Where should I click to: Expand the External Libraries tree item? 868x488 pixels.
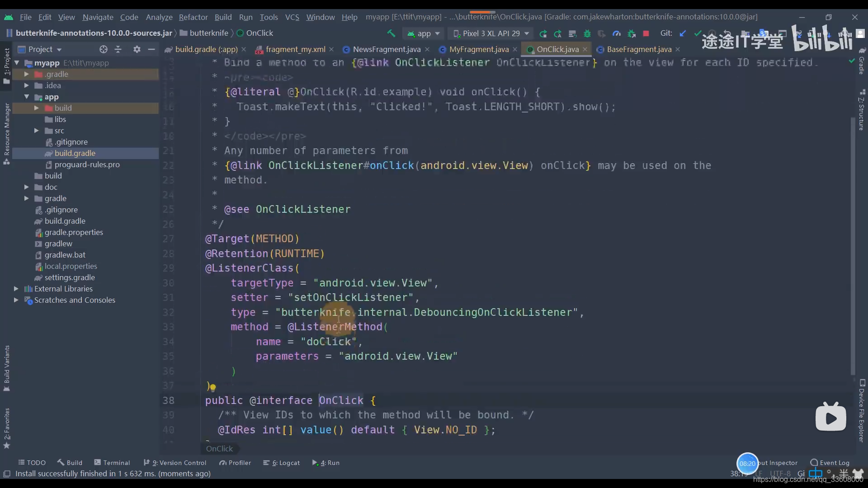click(15, 288)
